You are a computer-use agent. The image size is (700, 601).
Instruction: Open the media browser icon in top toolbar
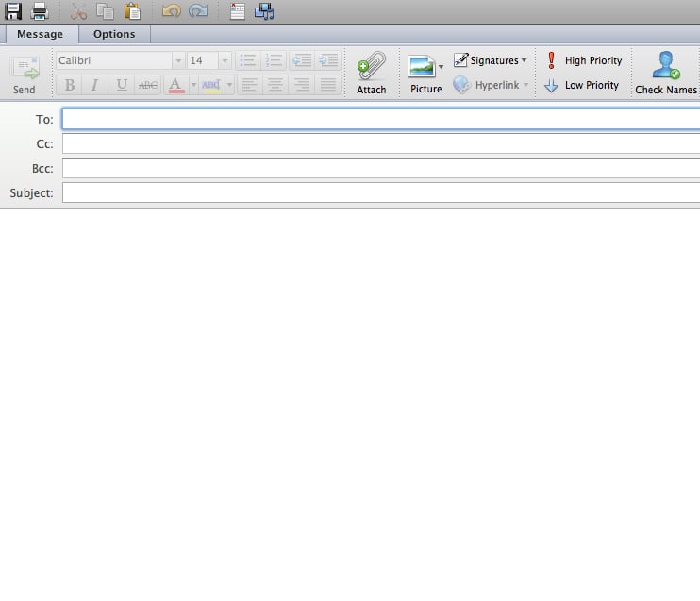pyautogui.click(x=264, y=11)
